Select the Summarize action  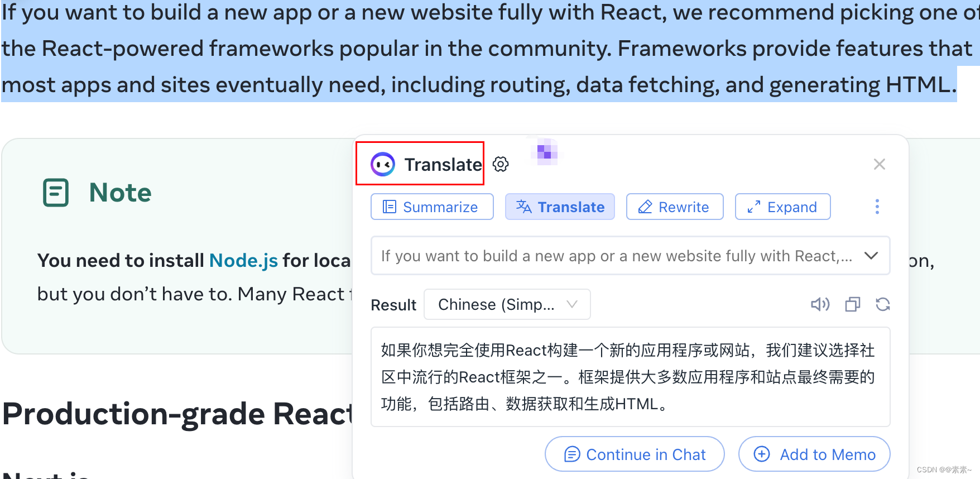[x=432, y=207]
